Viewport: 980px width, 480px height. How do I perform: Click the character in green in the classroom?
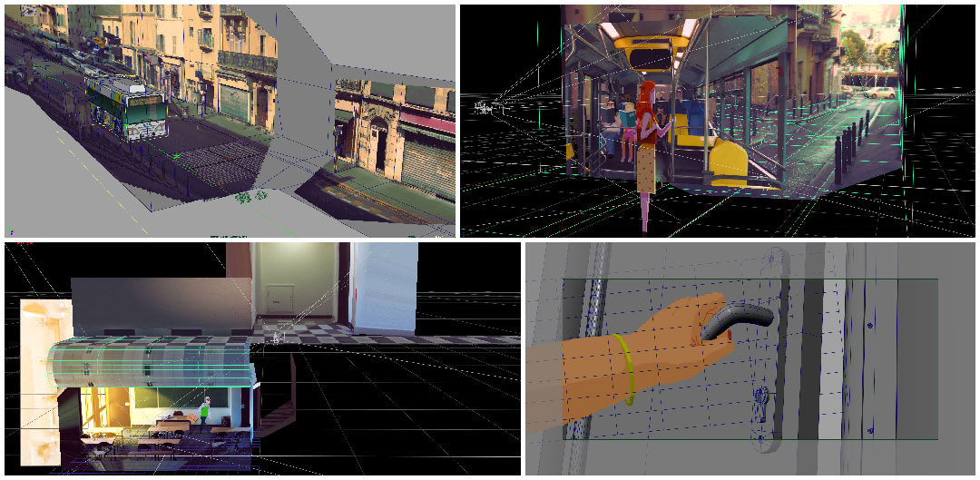(x=205, y=410)
